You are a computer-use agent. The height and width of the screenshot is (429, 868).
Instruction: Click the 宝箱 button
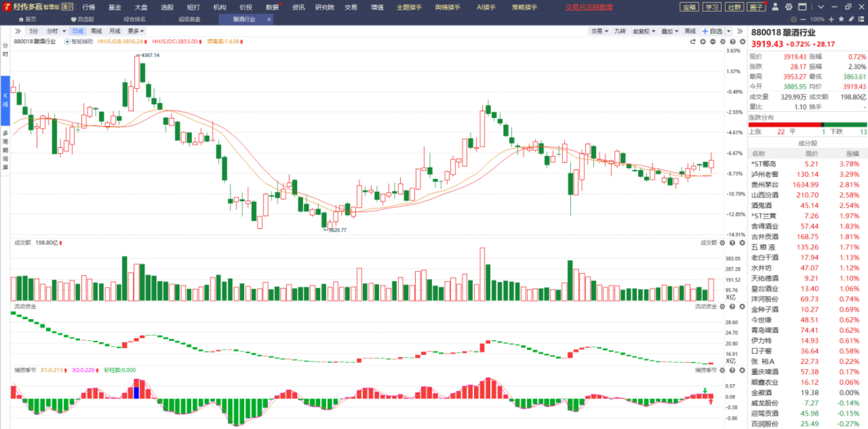(689, 7)
